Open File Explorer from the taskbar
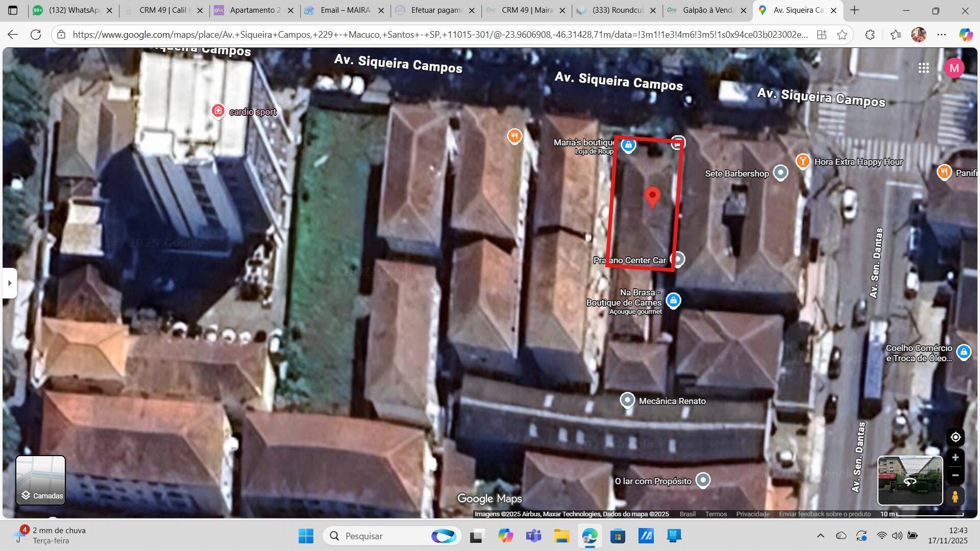980x551 pixels. 561,536
